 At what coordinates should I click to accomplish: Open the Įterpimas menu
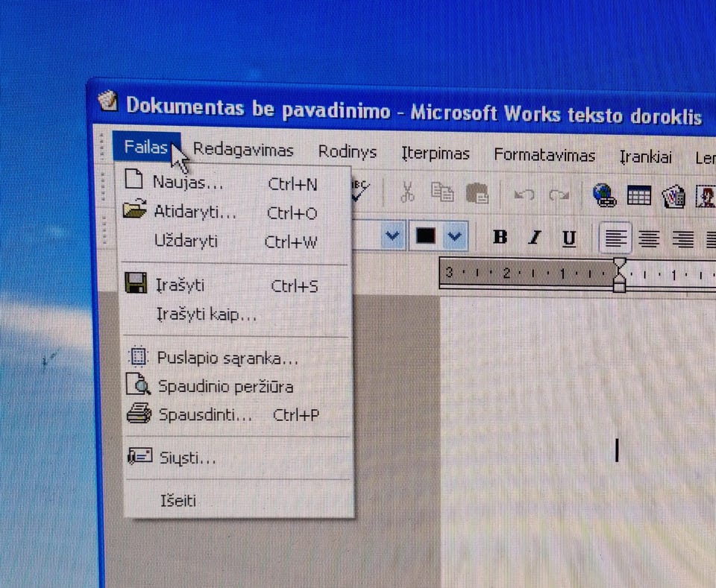point(435,154)
